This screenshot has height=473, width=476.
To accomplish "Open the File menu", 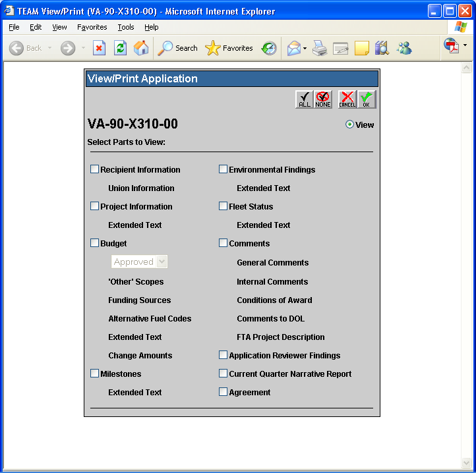I will [x=14, y=27].
